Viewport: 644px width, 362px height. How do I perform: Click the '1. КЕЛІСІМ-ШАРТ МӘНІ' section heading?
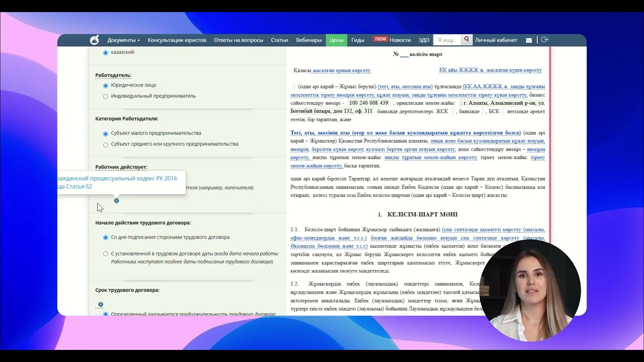[418, 214]
